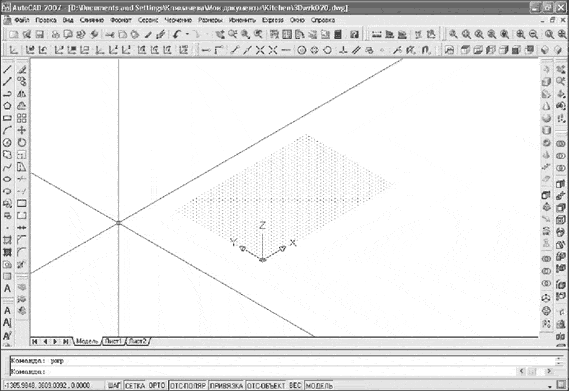Toggle ПРИВЯЗКА object snap
Screen dimensions: 569x391
[226, 385]
